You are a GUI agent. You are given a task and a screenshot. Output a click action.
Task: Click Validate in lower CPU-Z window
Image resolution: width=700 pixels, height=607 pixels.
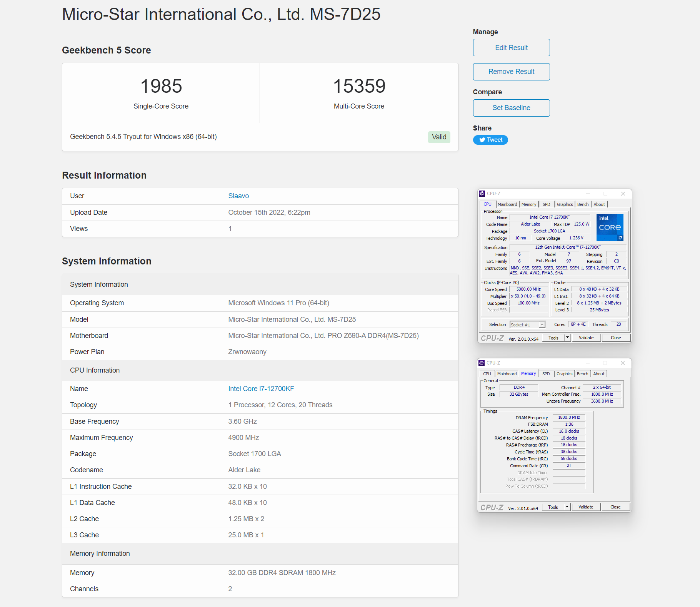[x=586, y=507]
